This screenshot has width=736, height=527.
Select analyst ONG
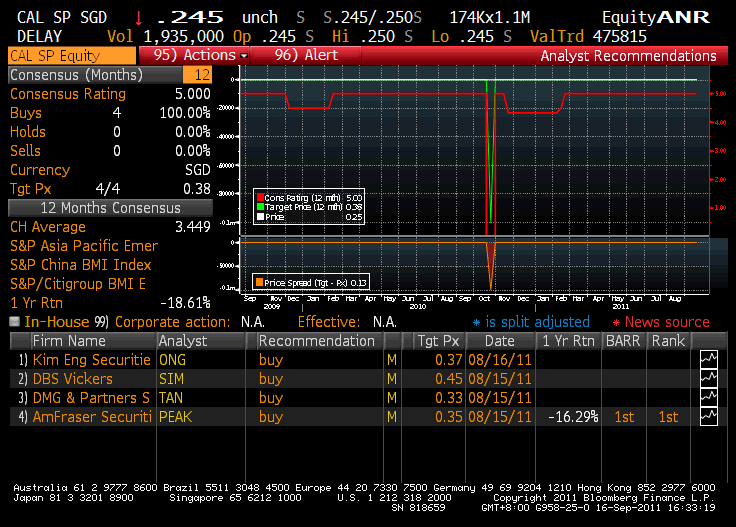(x=172, y=360)
